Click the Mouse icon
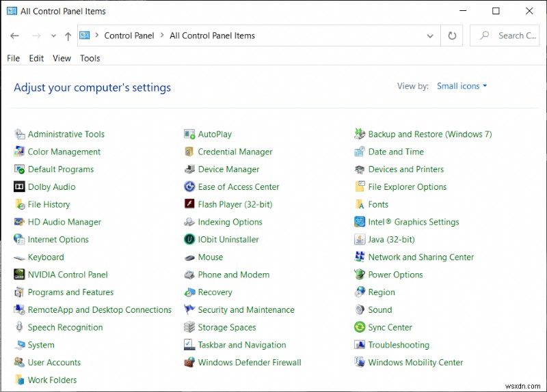The width and height of the screenshot is (547, 392). click(x=189, y=257)
